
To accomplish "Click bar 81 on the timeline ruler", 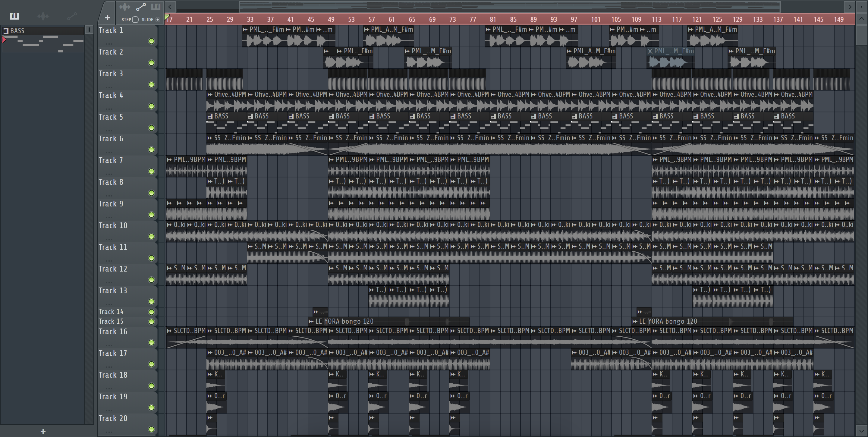I will (493, 20).
